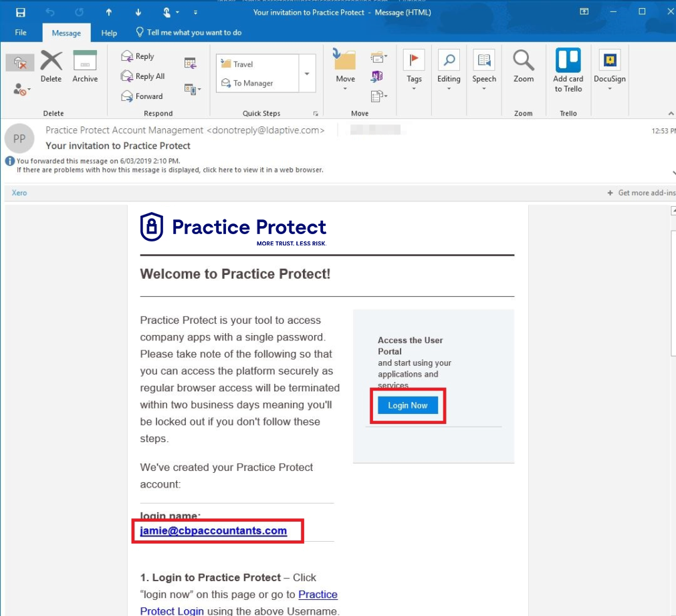Open the DocuSign menu

pos(610,69)
